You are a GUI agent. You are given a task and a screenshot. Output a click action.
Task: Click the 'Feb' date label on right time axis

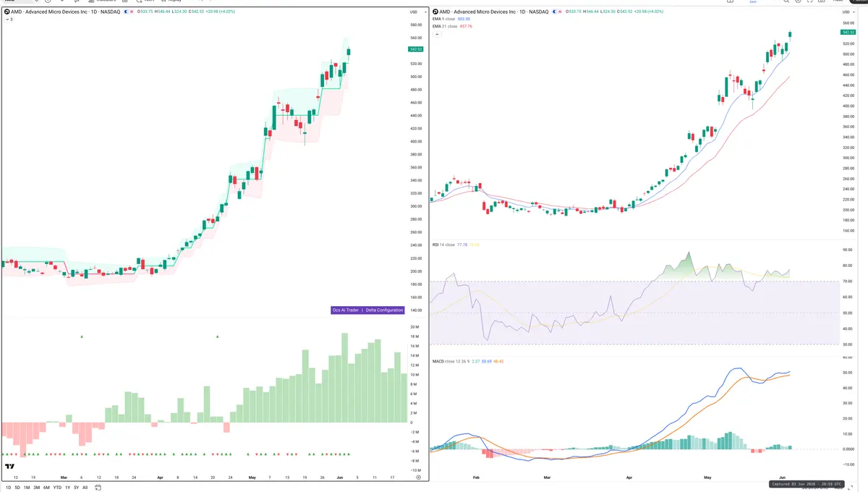(x=476, y=478)
